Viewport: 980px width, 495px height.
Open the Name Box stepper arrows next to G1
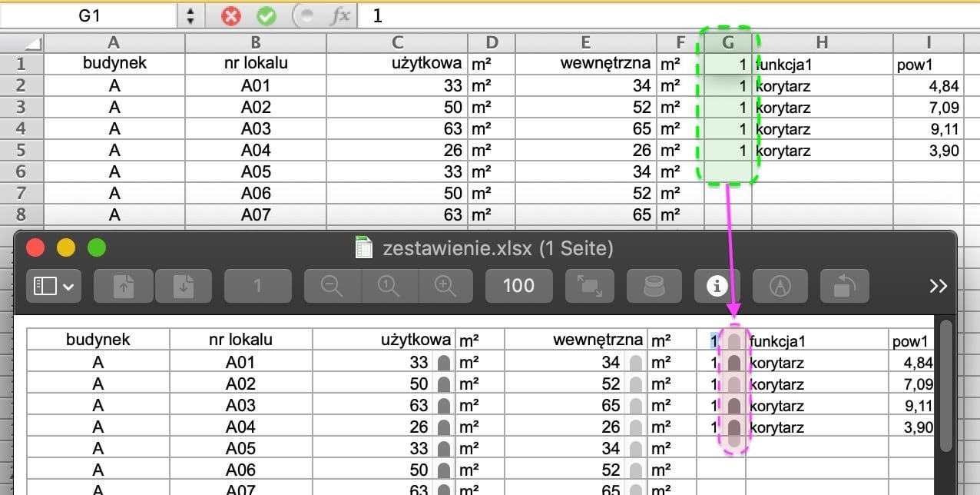pyautogui.click(x=189, y=15)
